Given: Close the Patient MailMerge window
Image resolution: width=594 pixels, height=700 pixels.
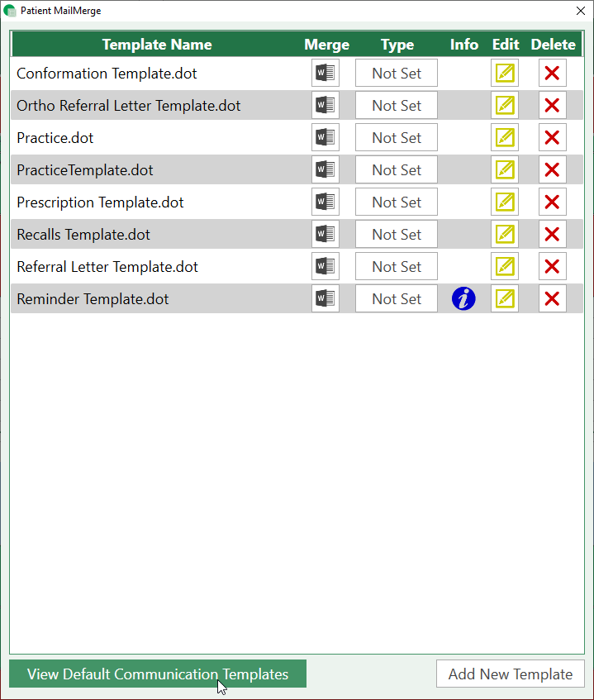Looking at the screenshot, I should click(x=579, y=11).
